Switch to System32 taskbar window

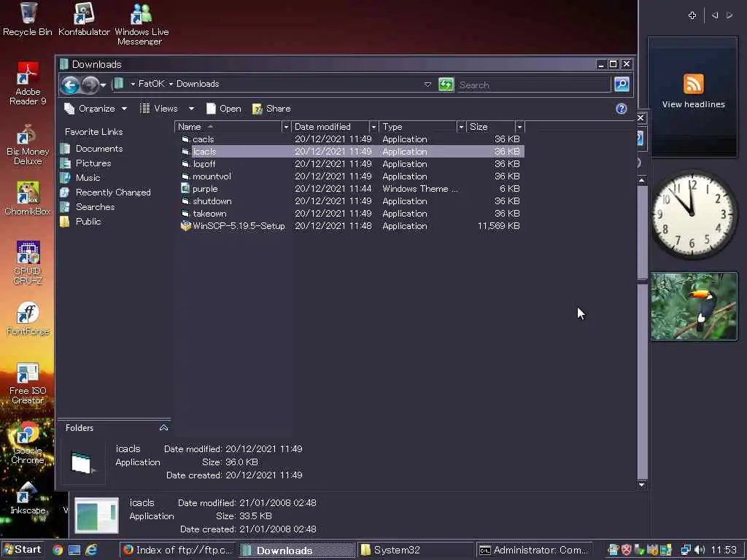click(415, 550)
